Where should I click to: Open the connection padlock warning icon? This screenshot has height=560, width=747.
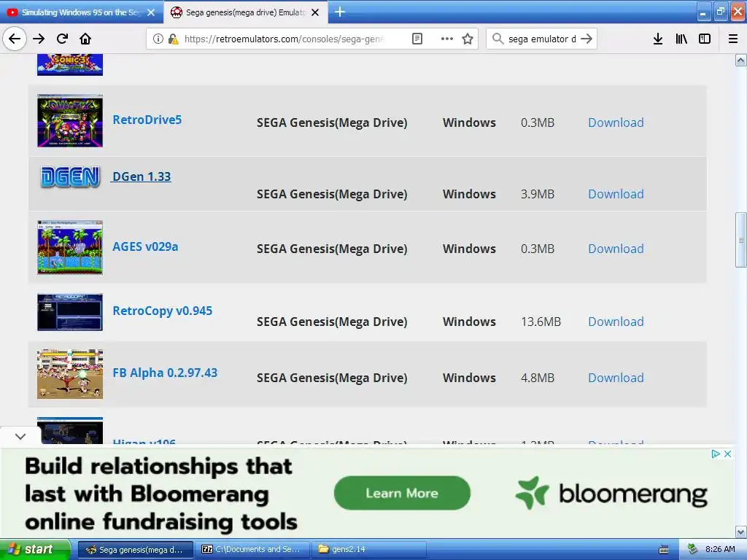173,39
